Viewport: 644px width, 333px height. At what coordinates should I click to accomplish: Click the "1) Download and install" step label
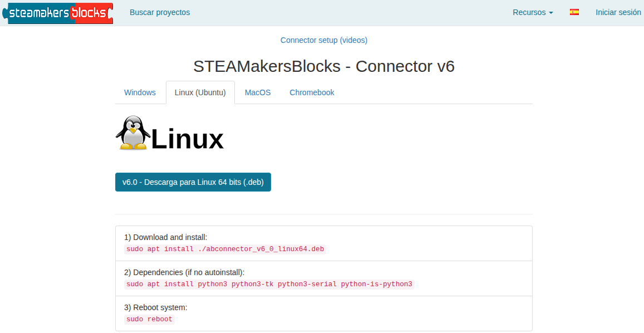[x=166, y=237]
